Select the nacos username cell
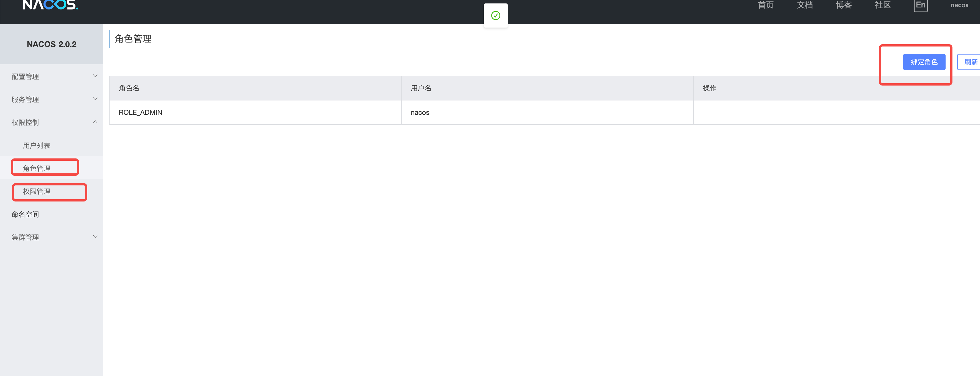980x376 pixels. tap(547, 112)
